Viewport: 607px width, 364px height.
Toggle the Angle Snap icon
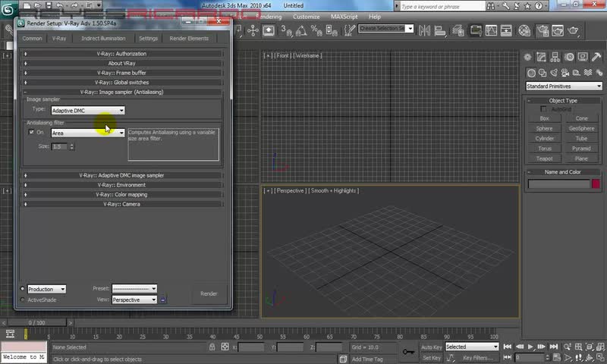[x=301, y=30]
